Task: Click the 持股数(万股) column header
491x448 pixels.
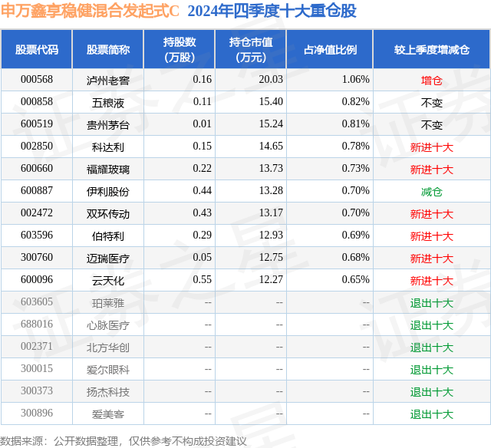Action: (x=180, y=49)
